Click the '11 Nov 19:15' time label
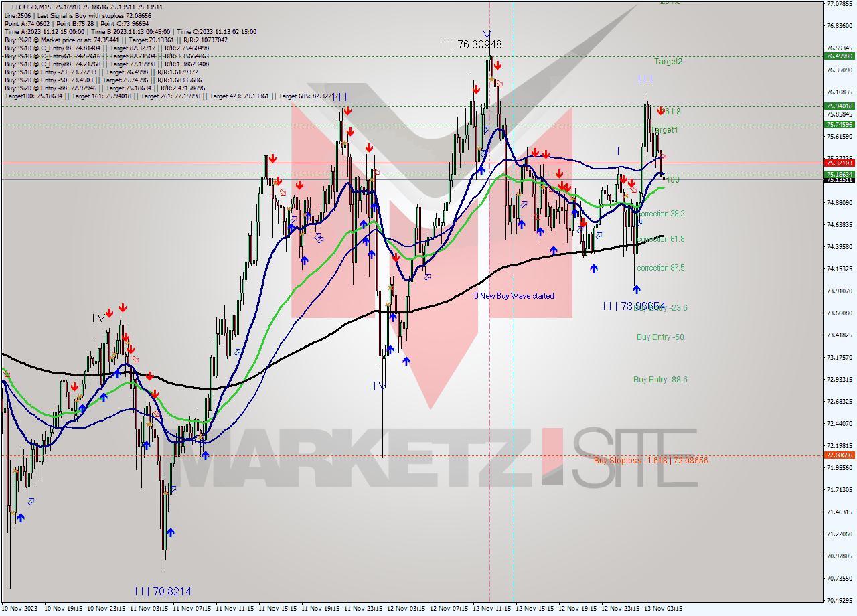The width and height of the screenshot is (857, 616). [x=320, y=609]
